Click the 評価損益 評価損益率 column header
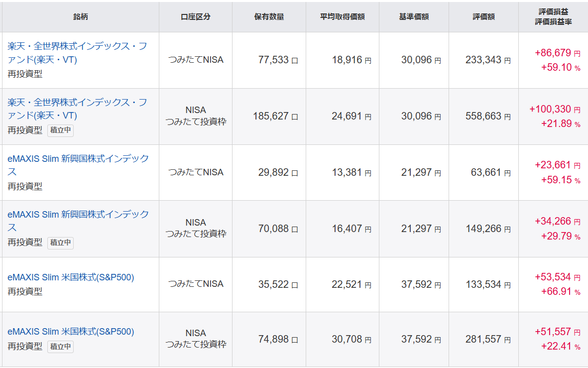 coord(553,17)
